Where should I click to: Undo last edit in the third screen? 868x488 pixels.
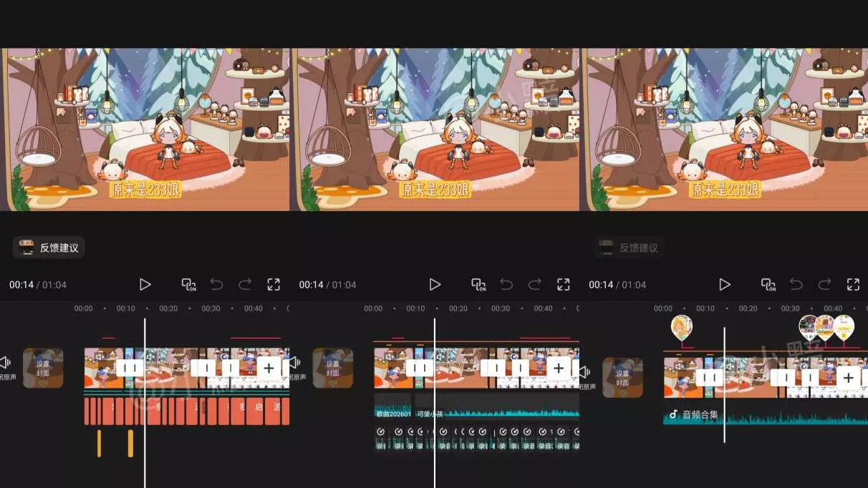(x=796, y=284)
